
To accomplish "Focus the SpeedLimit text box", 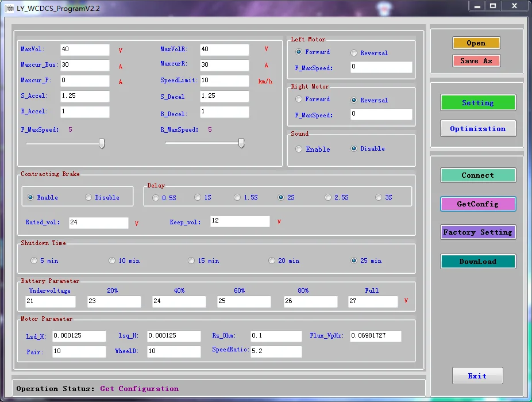I will pyautogui.click(x=224, y=81).
